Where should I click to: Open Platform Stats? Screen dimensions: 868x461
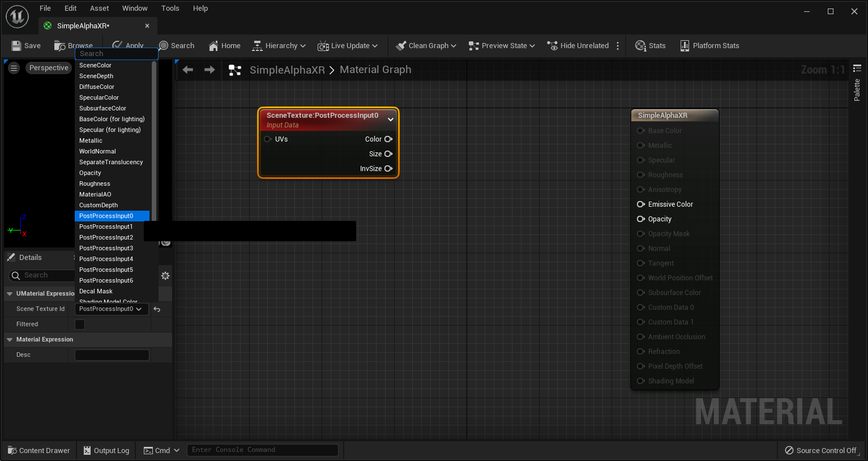click(x=709, y=45)
